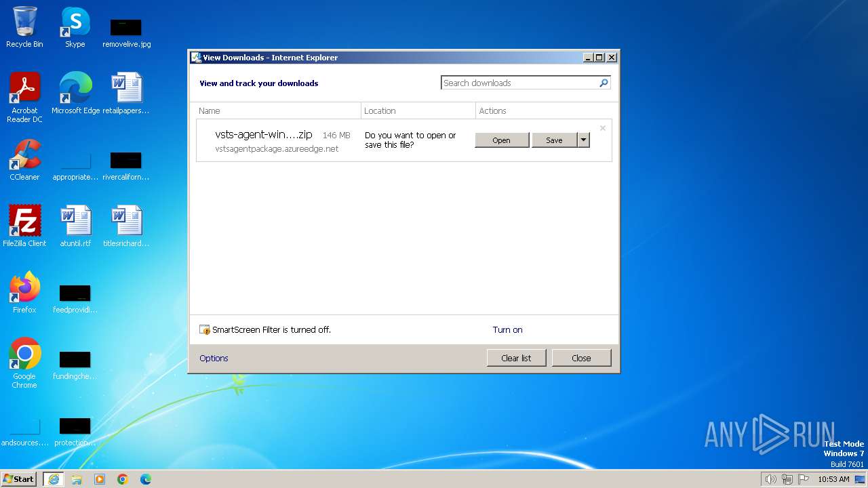The image size is (868, 488).
Task: Open the Recycle Bin desktop icon
Action: pyautogui.click(x=24, y=28)
